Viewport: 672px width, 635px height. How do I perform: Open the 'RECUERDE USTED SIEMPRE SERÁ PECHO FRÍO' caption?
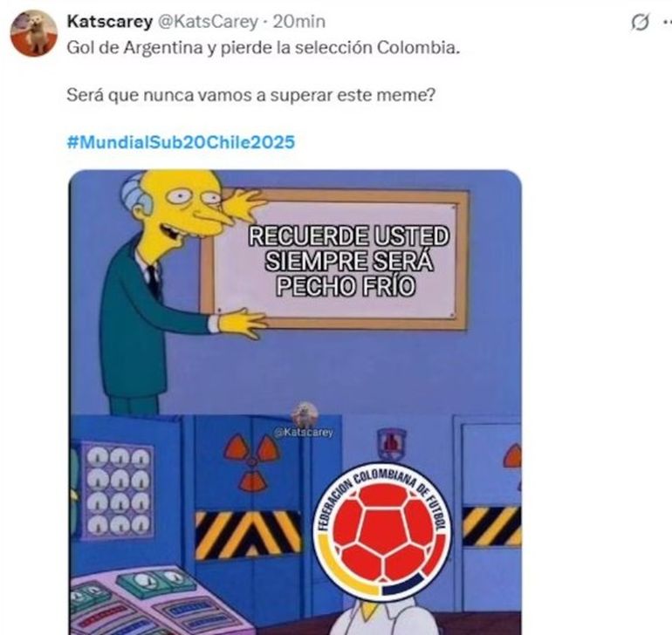[x=348, y=261]
